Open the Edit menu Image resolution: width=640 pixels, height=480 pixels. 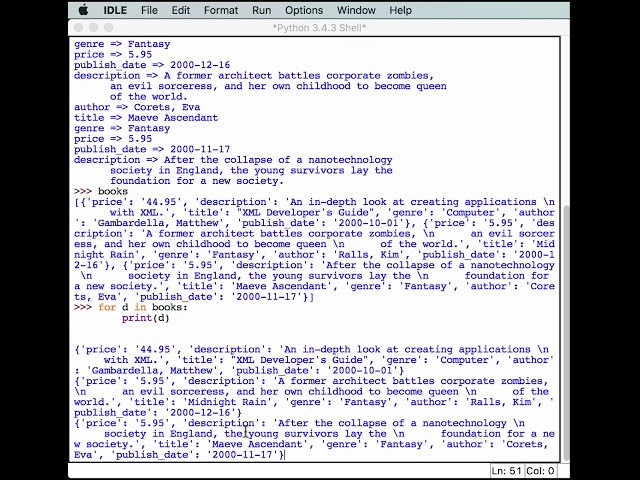180,10
